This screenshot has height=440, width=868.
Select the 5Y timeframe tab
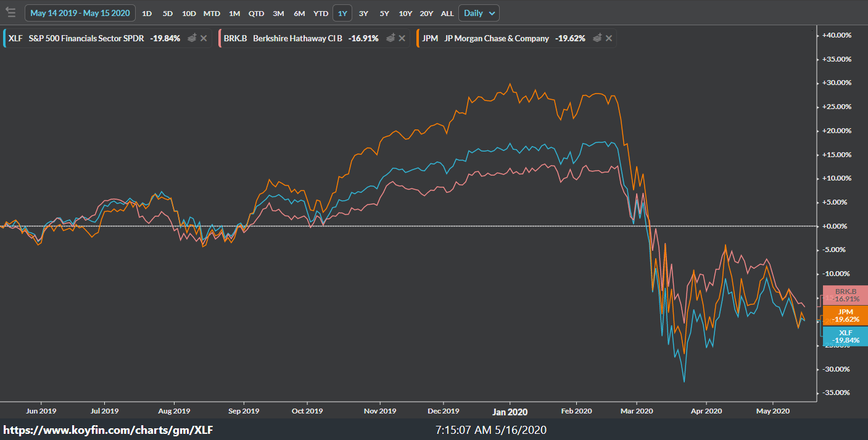[384, 12]
